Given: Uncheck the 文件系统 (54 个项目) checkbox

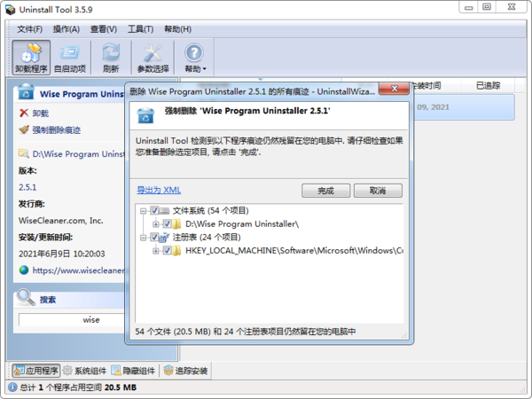Looking at the screenshot, I should [x=154, y=211].
